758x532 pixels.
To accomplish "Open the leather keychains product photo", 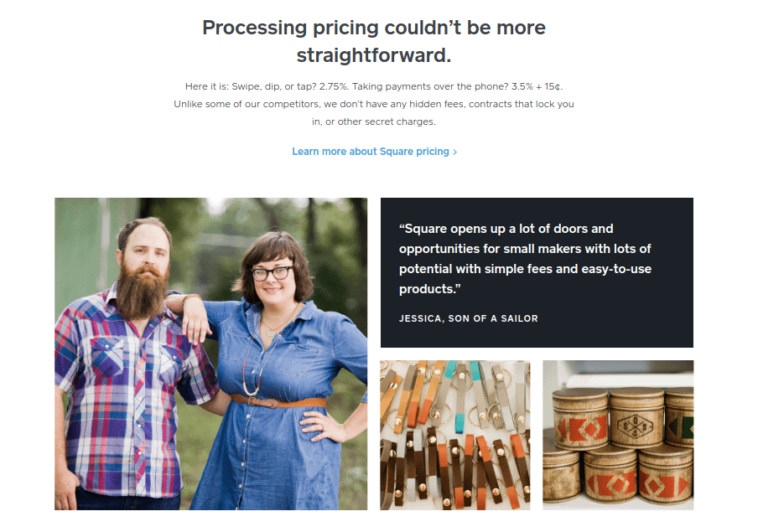I will 455,435.
